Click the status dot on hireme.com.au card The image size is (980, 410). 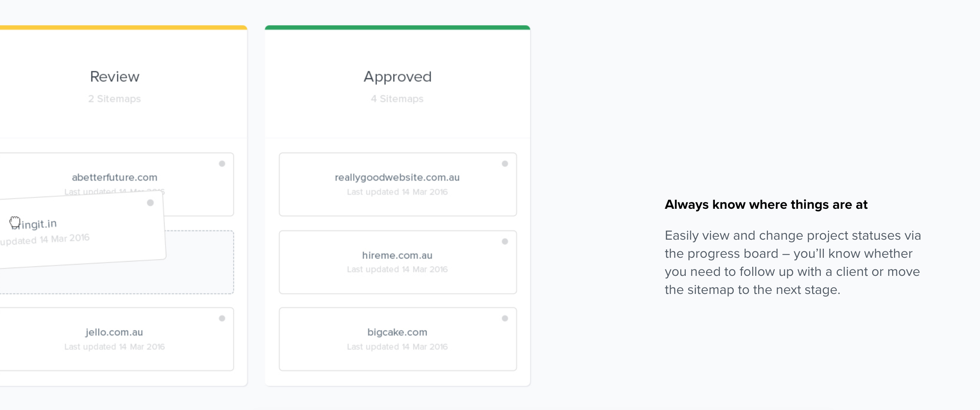pos(505,241)
